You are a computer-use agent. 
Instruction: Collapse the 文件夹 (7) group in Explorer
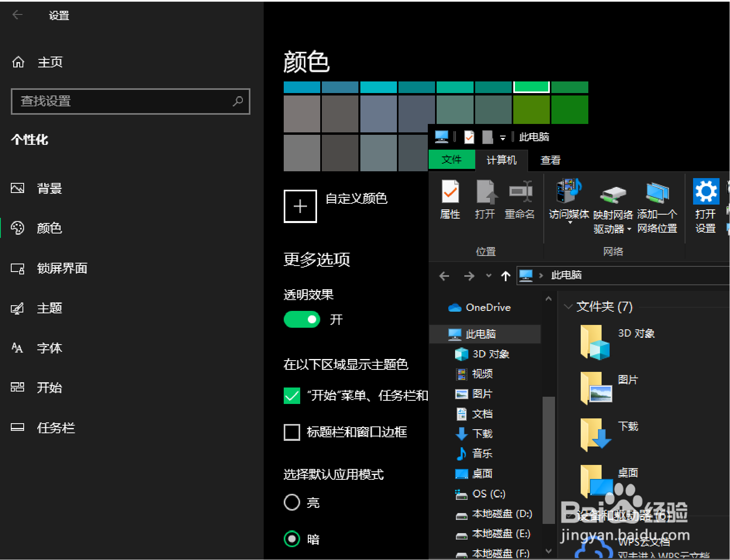point(568,306)
